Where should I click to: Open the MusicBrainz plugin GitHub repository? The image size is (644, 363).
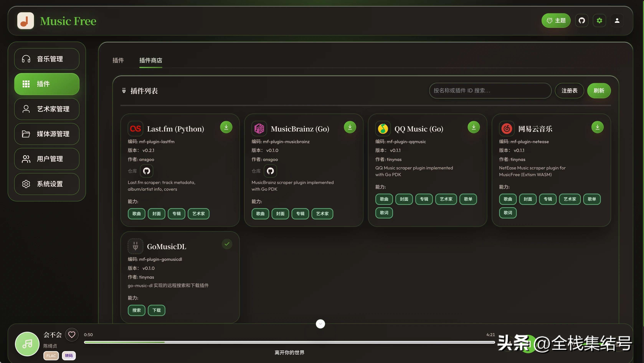coord(270,171)
